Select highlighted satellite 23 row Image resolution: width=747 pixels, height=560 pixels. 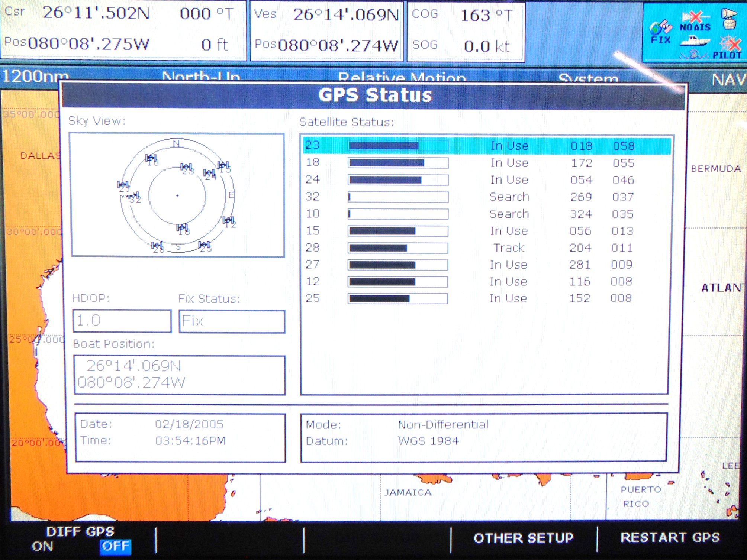[x=483, y=146]
